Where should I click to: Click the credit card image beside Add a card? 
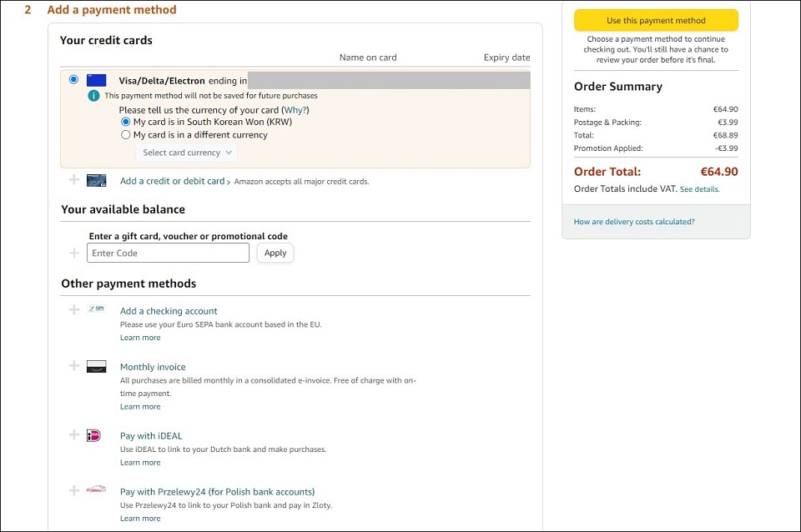(96, 181)
